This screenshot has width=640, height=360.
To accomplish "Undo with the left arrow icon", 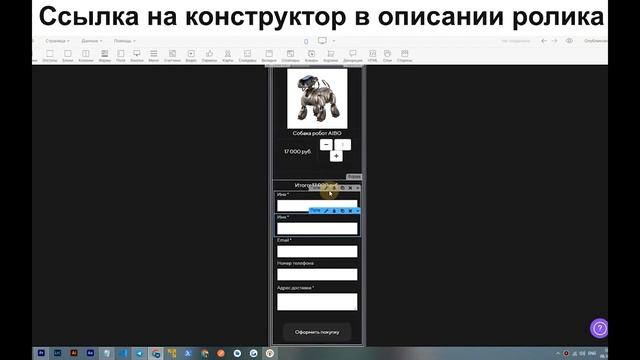I will [x=544, y=41].
